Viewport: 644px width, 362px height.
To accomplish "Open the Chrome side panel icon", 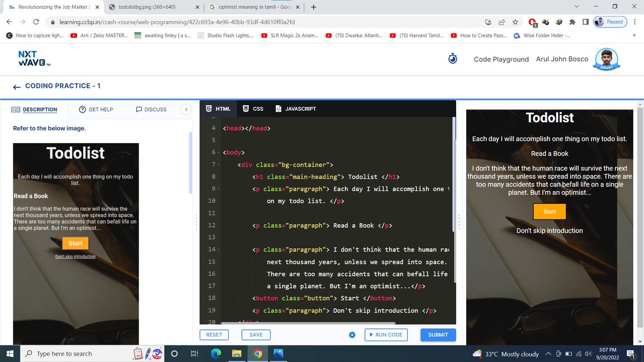I will click(585, 22).
